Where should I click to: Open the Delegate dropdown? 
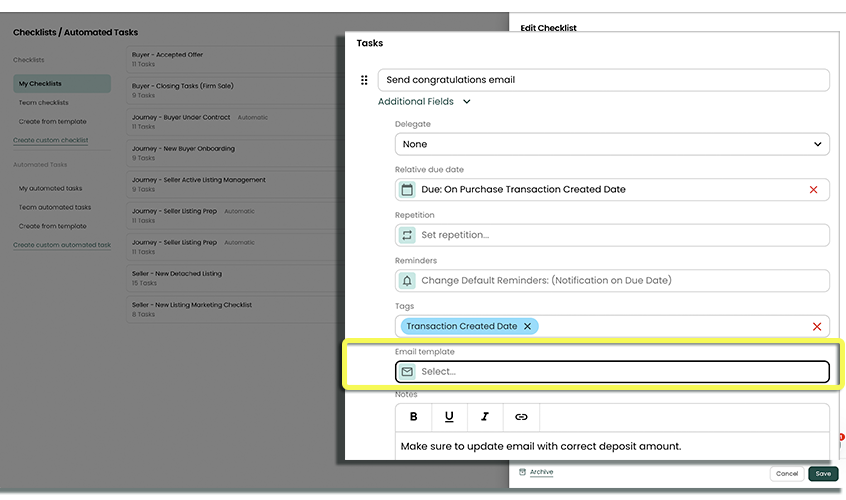(611, 144)
